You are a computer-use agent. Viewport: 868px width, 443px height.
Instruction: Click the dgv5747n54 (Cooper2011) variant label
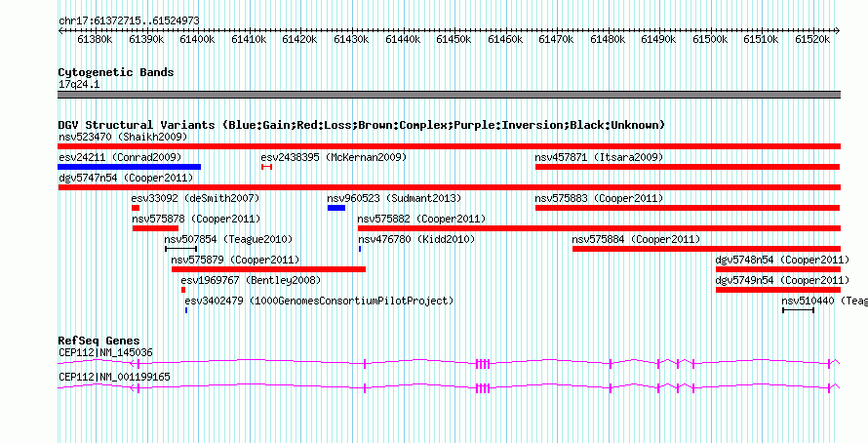[x=126, y=178]
